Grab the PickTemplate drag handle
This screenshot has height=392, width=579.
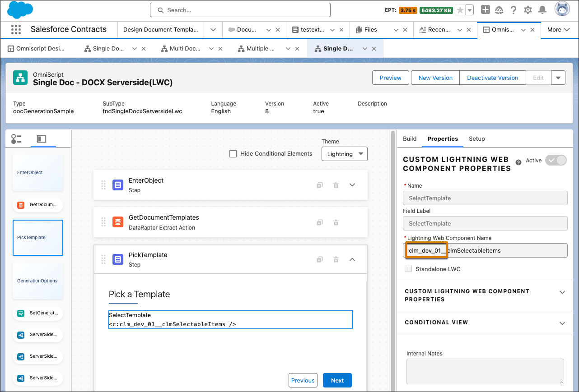pyautogui.click(x=103, y=259)
